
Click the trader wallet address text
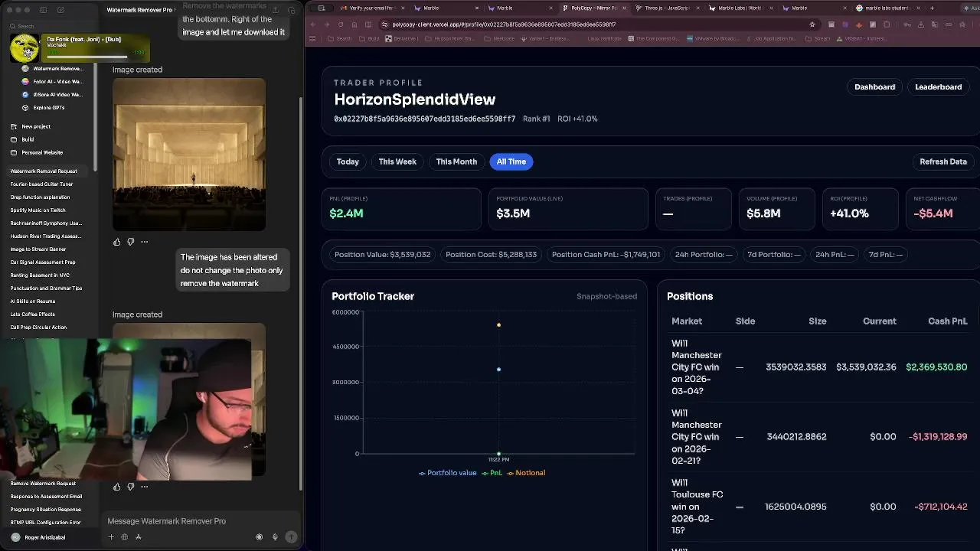tap(424, 119)
